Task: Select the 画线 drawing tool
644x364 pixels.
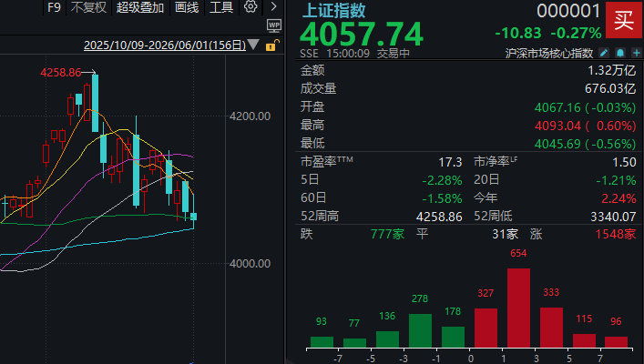Action: [x=187, y=7]
